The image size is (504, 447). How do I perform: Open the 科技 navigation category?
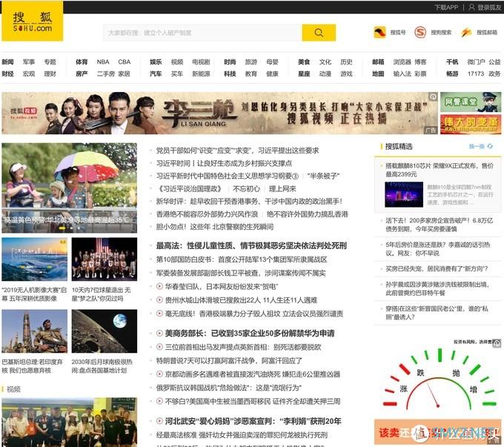(x=230, y=73)
